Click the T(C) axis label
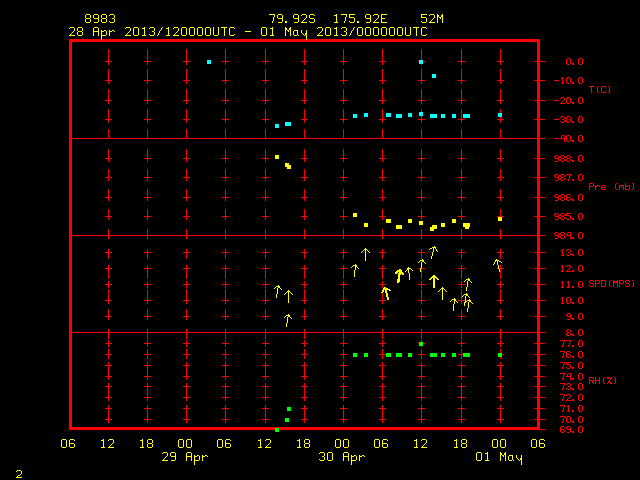This screenshot has width=640, height=480. pos(600,89)
